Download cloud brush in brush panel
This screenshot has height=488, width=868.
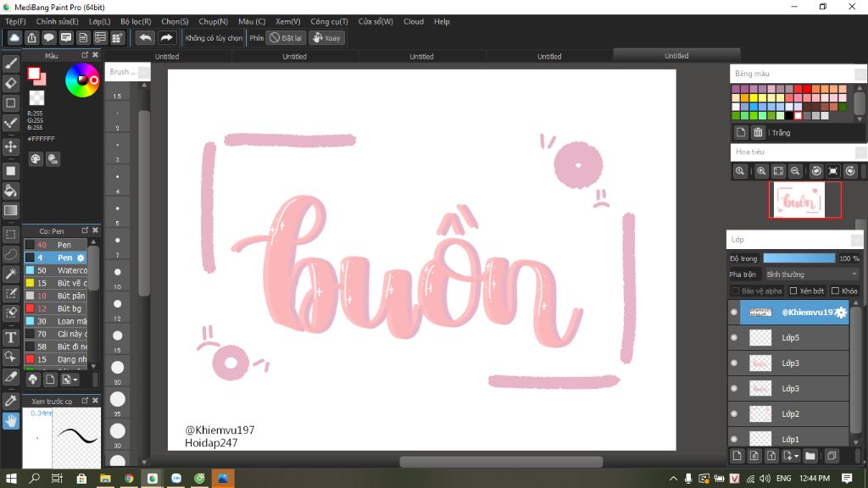[33, 380]
